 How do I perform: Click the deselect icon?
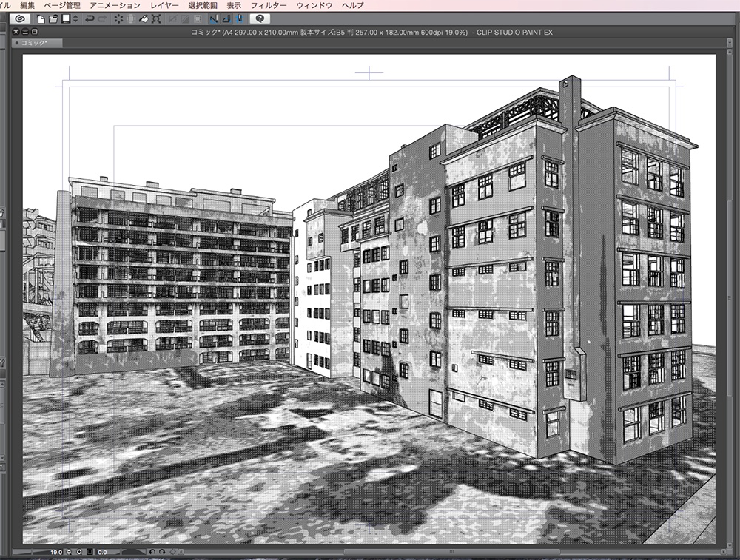(x=172, y=19)
